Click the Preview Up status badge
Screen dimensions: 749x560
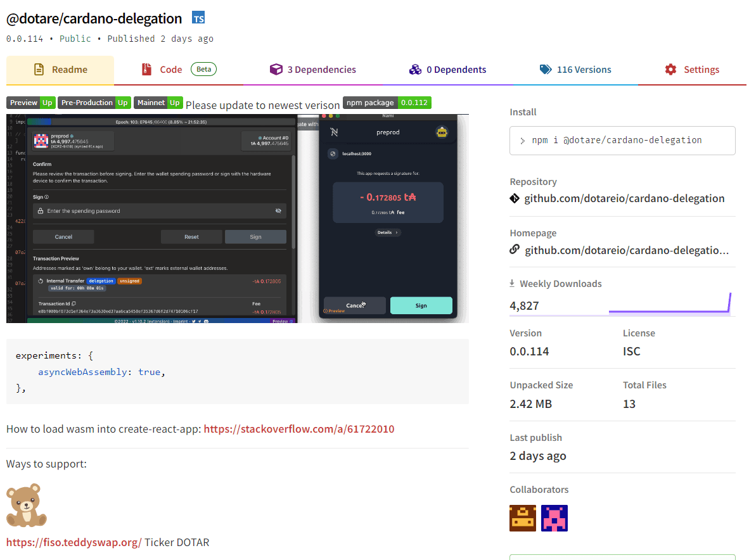click(x=30, y=103)
